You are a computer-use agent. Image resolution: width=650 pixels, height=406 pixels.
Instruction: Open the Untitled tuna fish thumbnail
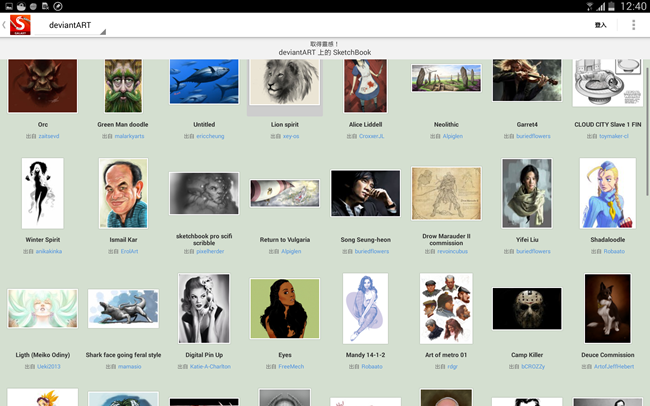pos(204,81)
